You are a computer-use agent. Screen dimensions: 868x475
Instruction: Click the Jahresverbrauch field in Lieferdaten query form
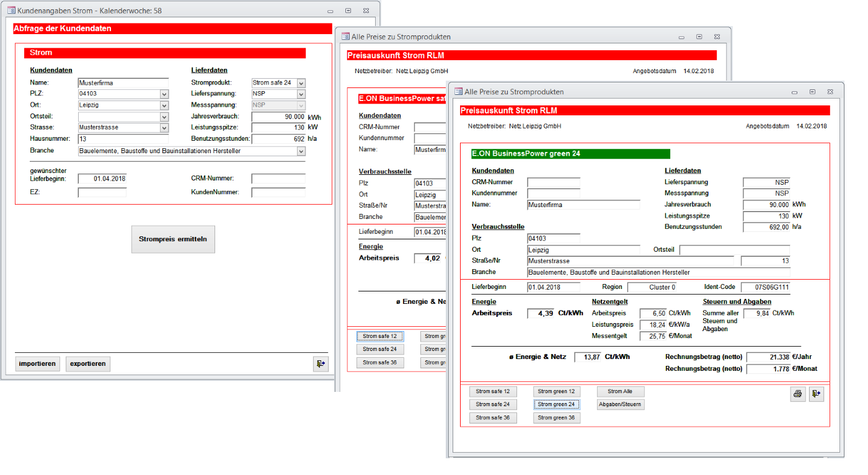[278, 117]
